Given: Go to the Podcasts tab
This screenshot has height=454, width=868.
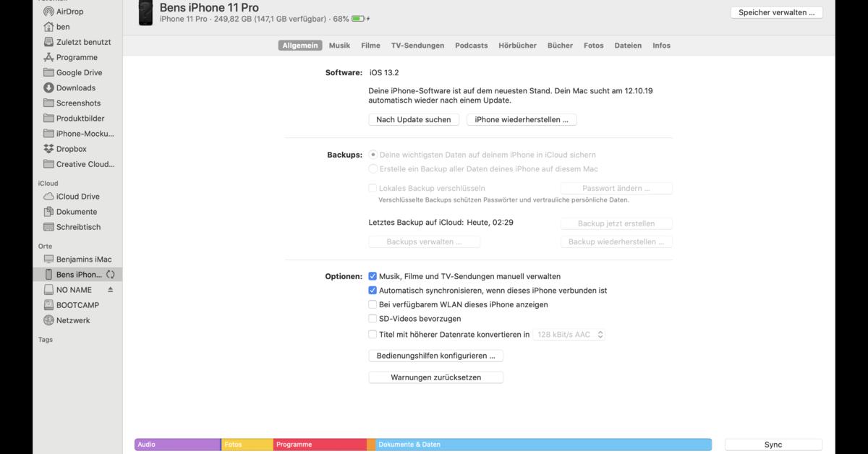Looking at the screenshot, I should click(x=472, y=46).
